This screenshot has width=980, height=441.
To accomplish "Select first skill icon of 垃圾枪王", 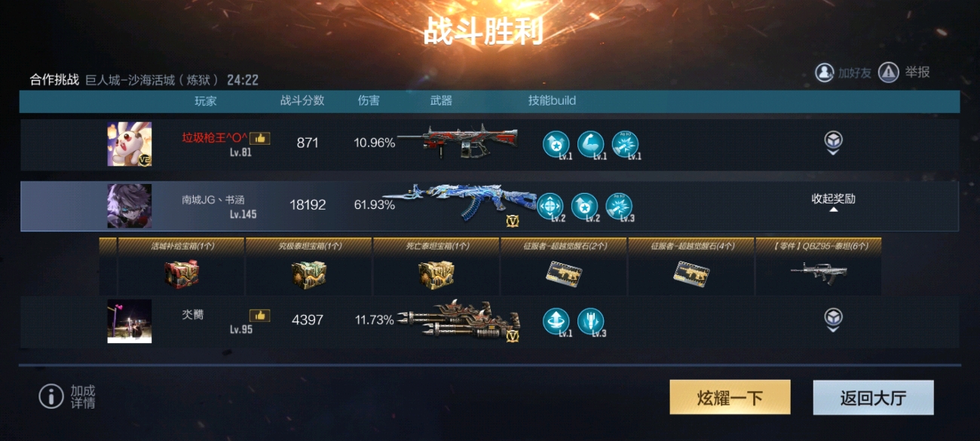I will (556, 145).
